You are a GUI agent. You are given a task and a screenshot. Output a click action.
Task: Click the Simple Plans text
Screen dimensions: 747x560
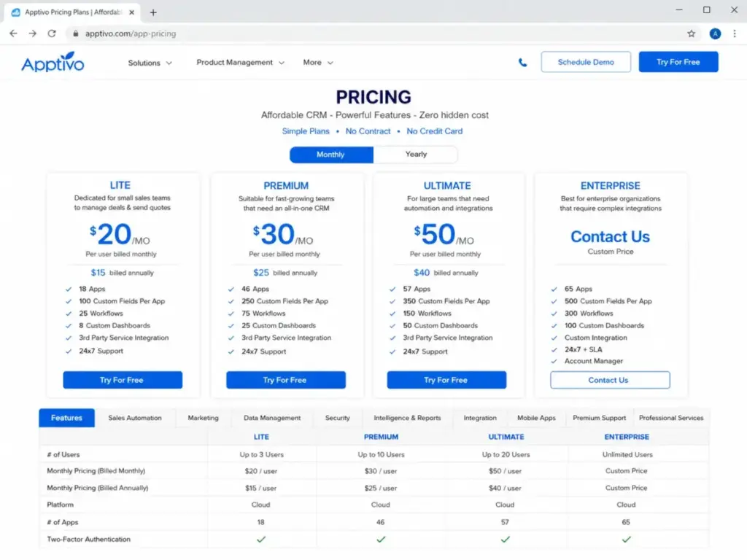[306, 131]
